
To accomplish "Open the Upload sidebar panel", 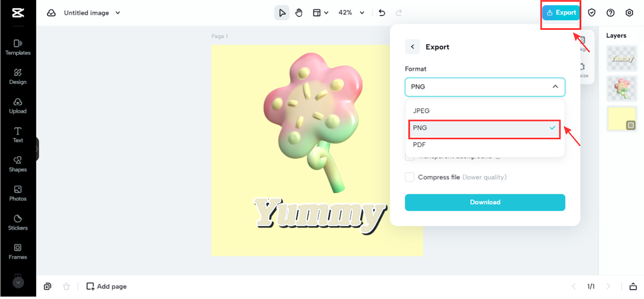I will [18, 106].
